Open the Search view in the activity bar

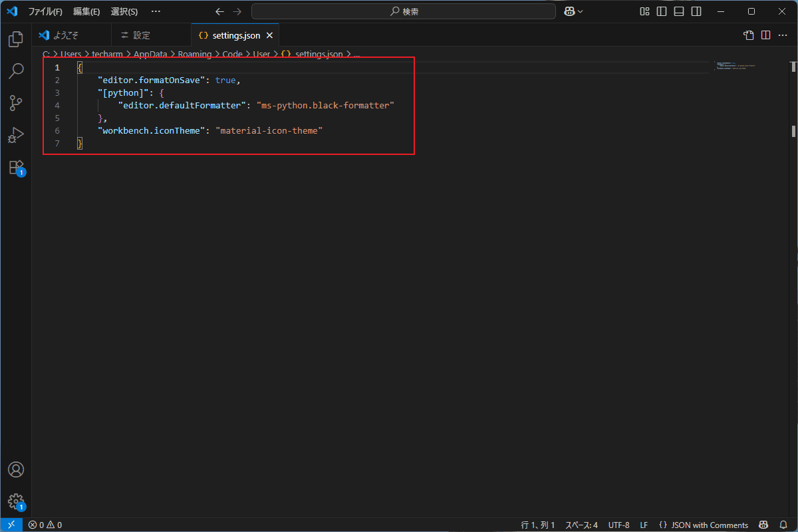pos(16,71)
